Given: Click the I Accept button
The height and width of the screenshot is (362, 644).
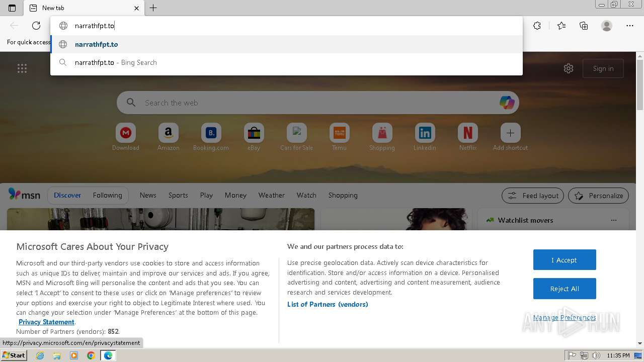Looking at the screenshot, I should coord(565,260).
